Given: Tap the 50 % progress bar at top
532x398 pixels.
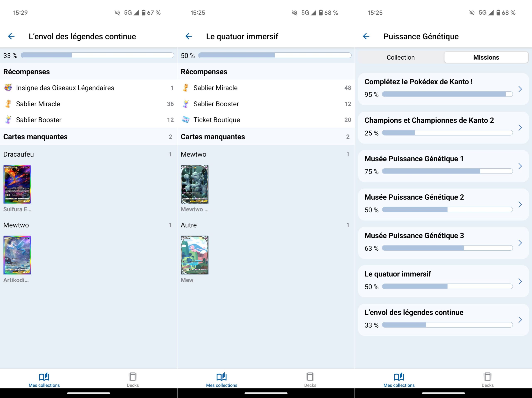Looking at the screenshot, I should click(x=275, y=55).
